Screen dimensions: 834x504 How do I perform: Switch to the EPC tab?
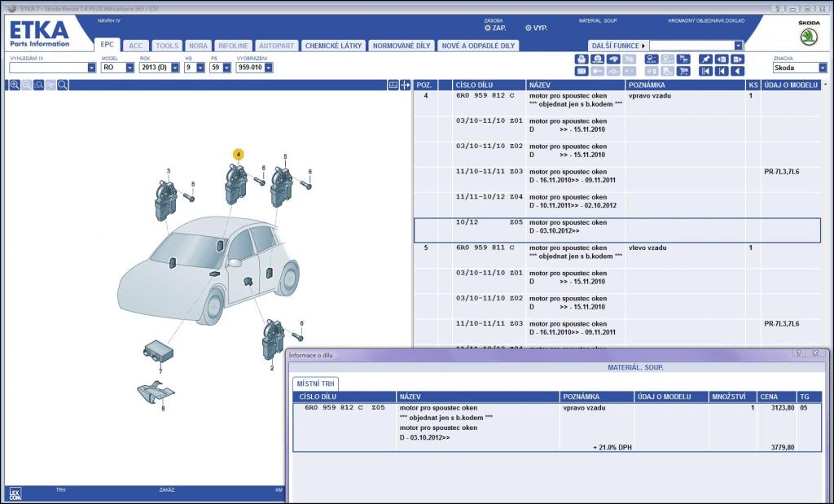click(108, 45)
